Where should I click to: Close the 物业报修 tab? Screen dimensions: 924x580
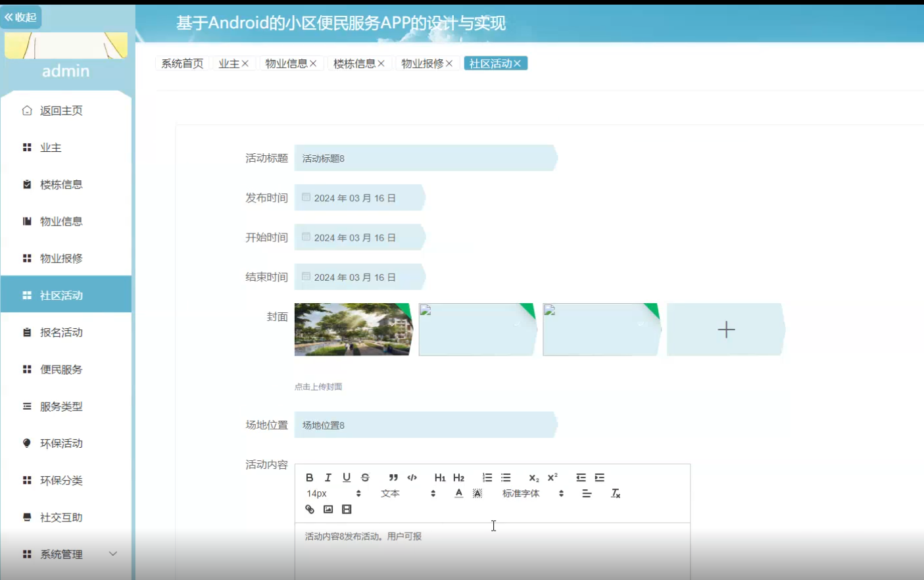[449, 63]
